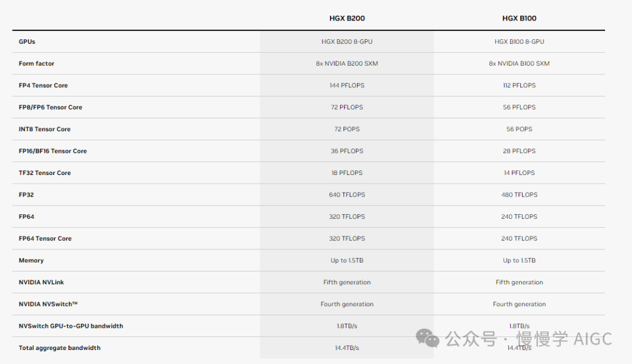The image size is (632, 364).
Task: Select the TF32 Tensor Core row label
Action: (44, 173)
